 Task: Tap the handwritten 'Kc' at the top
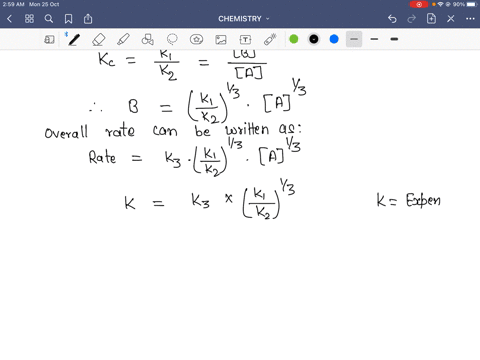(x=107, y=60)
